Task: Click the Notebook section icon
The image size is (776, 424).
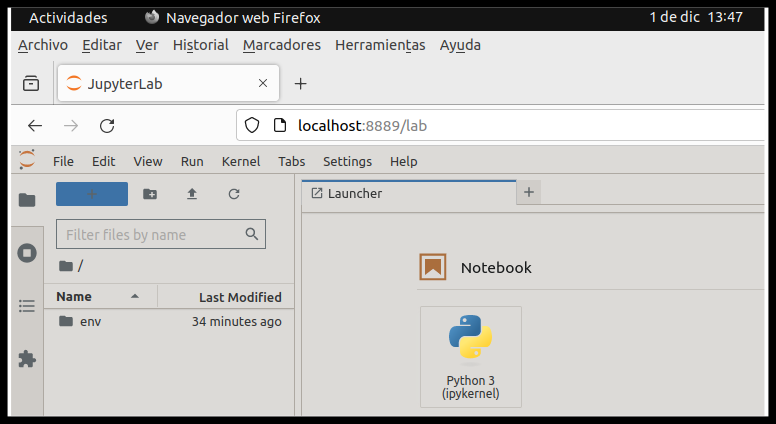Action: pyautogui.click(x=433, y=267)
